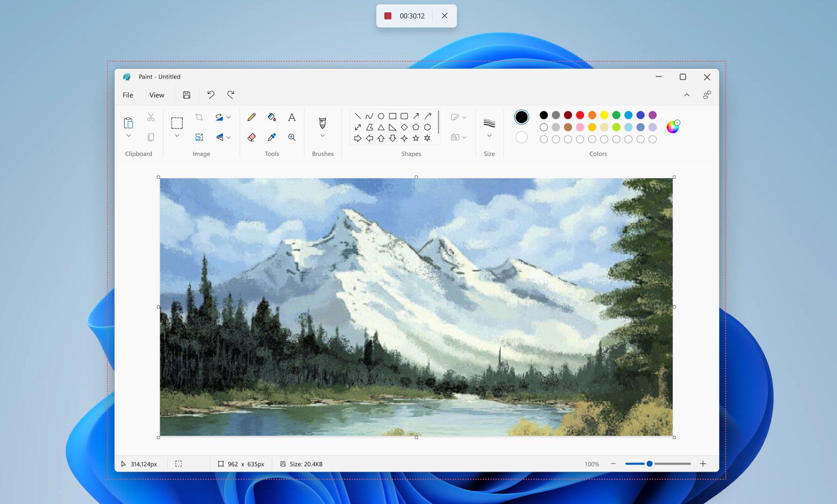
Task: Select the Color picker eyedropper tool
Action: pyautogui.click(x=272, y=138)
